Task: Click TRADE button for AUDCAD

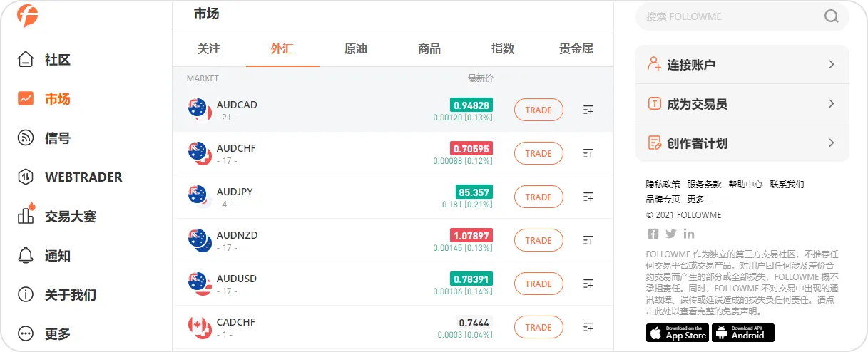Action: (538, 110)
